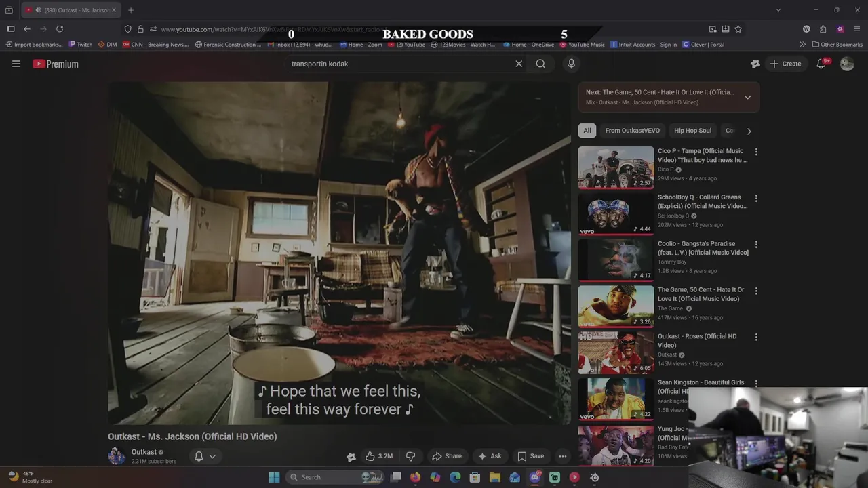868x488 pixels.
Task: Open File Explorer from the taskbar
Action: tap(495, 477)
